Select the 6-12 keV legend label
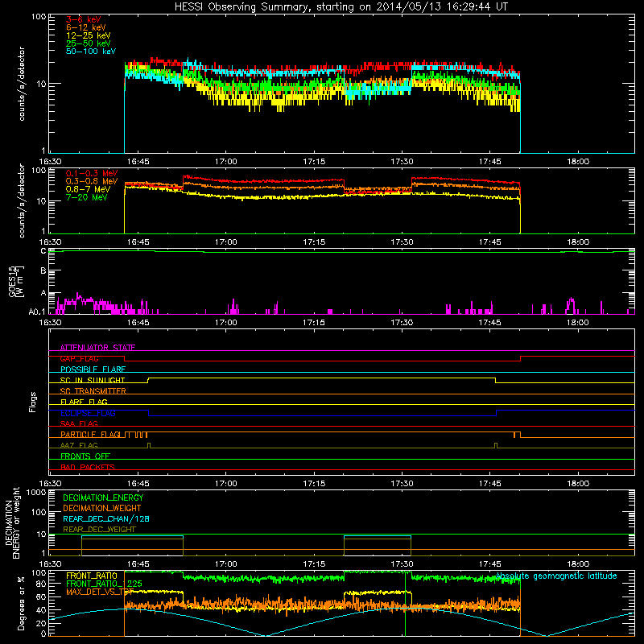This screenshot has height=644, width=644. tap(86, 27)
